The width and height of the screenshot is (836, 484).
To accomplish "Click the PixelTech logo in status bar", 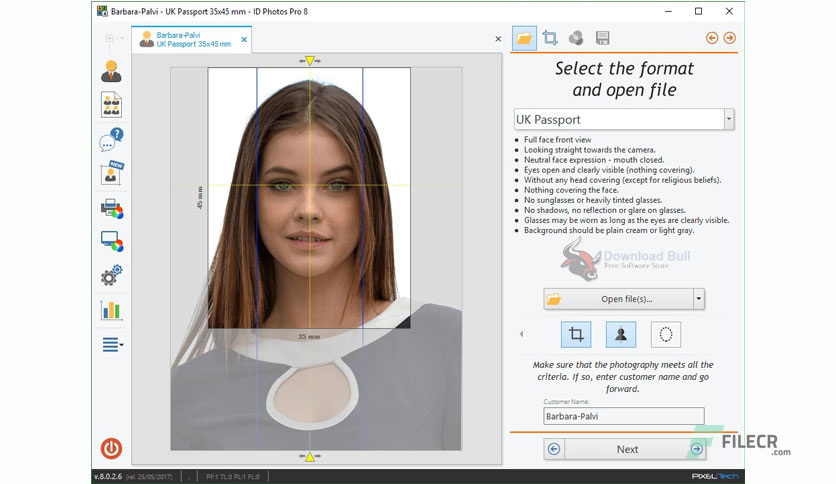I will pos(714,477).
